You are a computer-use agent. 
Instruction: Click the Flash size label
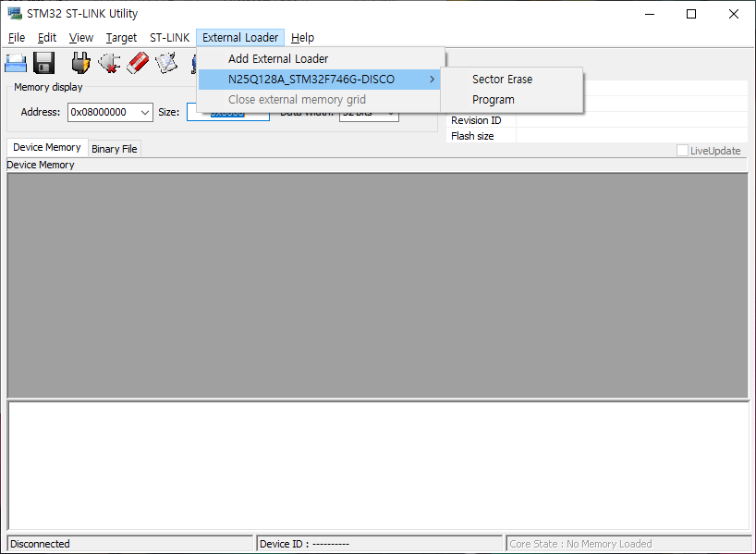472,136
